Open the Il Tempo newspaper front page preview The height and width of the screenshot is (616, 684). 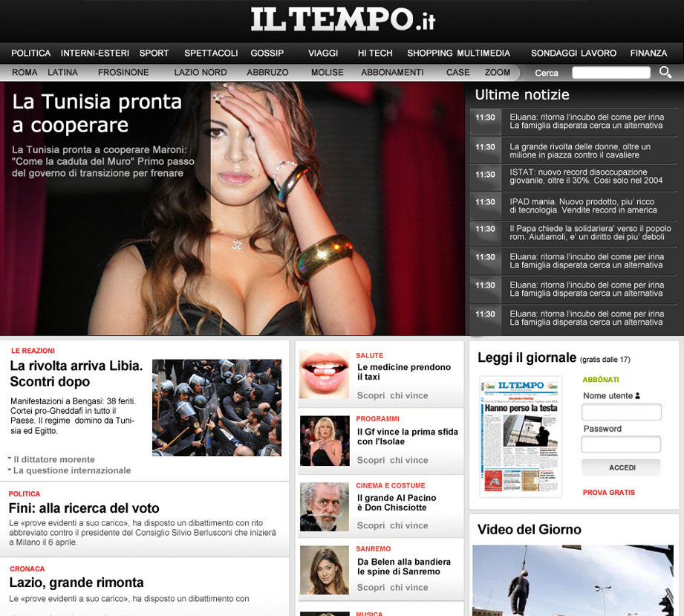coord(521,437)
